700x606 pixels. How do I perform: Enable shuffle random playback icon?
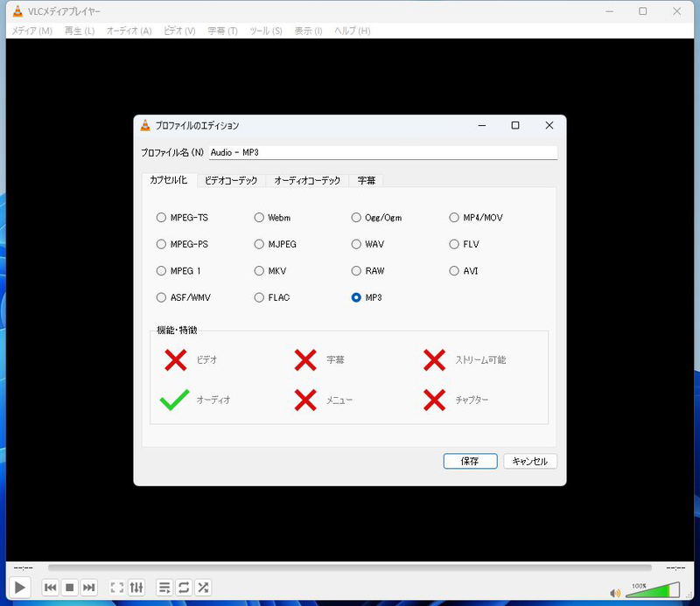click(203, 588)
